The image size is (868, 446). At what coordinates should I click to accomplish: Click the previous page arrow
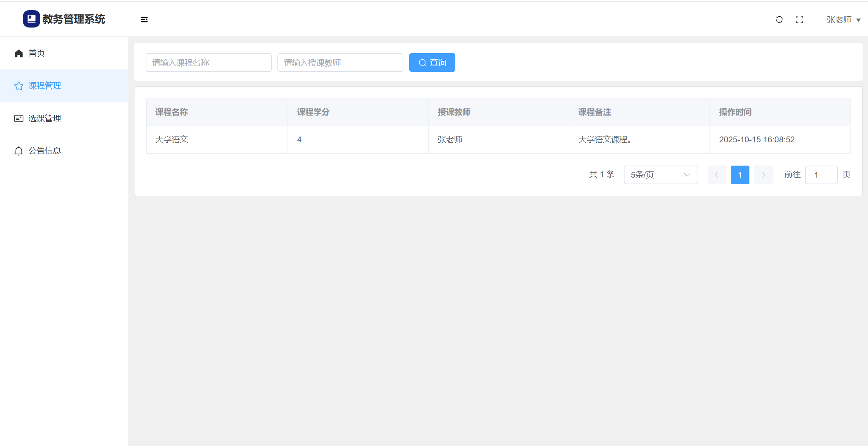tap(716, 175)
